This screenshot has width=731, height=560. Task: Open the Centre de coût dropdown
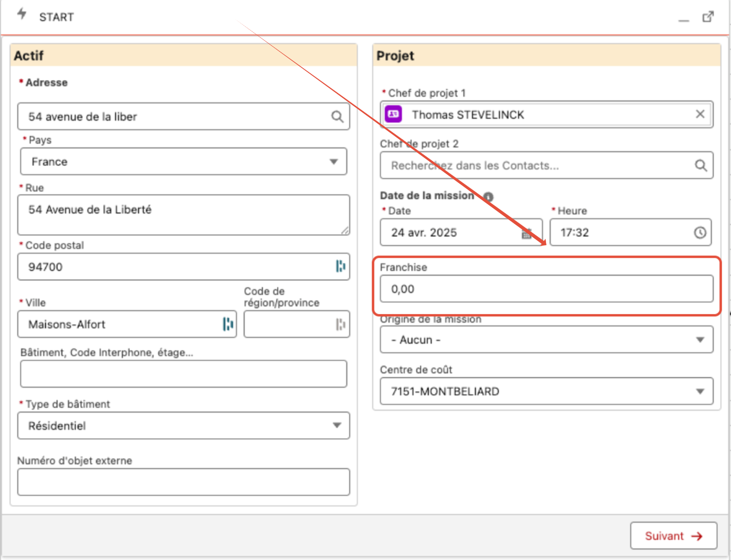[546, 391]
